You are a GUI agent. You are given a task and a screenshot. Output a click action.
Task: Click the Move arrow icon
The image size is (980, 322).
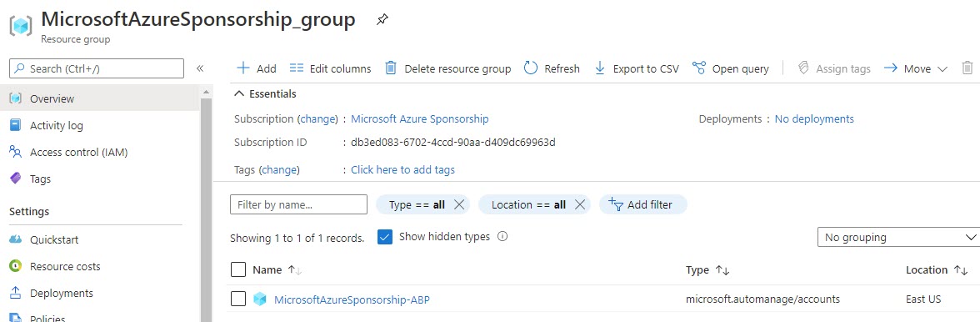point(891,68)
